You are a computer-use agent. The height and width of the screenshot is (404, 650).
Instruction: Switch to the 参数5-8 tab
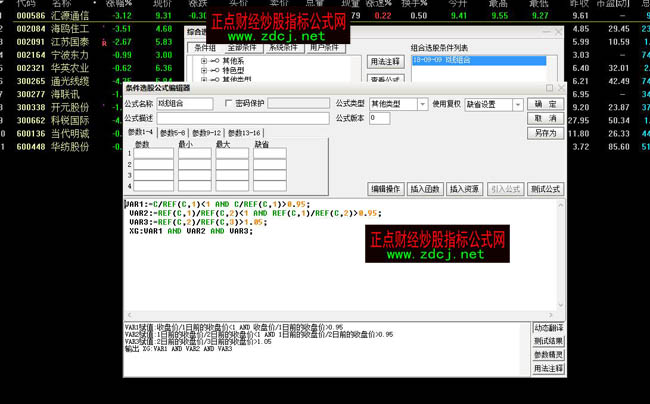point(172,132)
